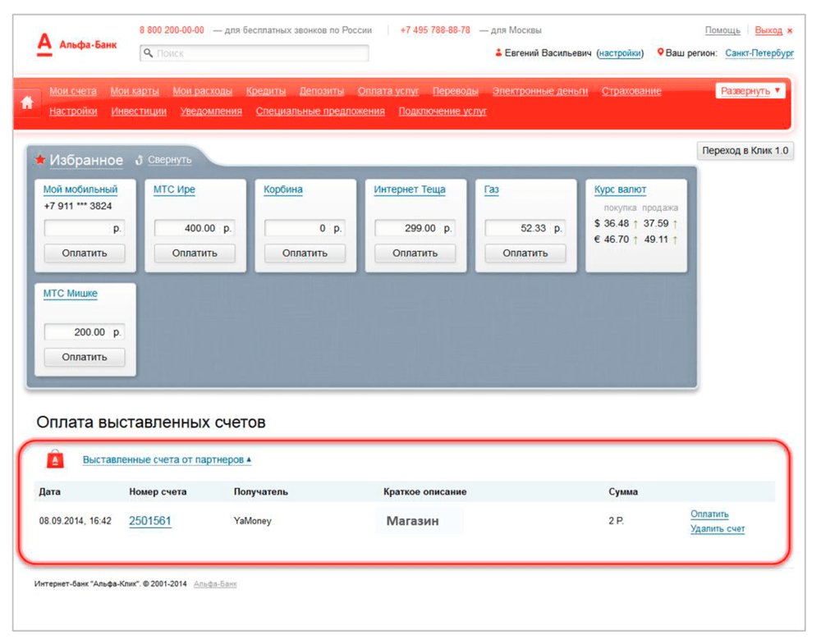Expand the menu with Развернуть
The image size is (821, 644).
[750, 91]
